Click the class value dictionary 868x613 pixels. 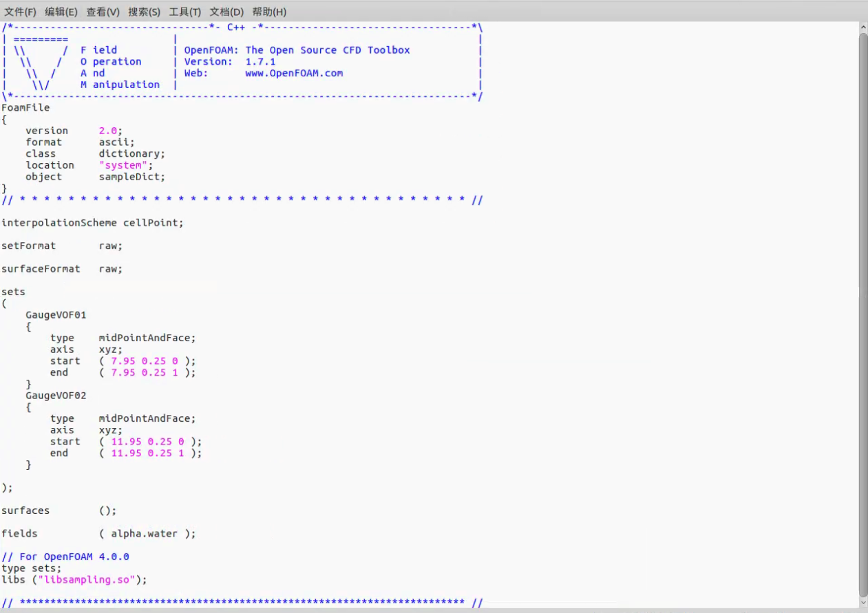tap(129, 153)
